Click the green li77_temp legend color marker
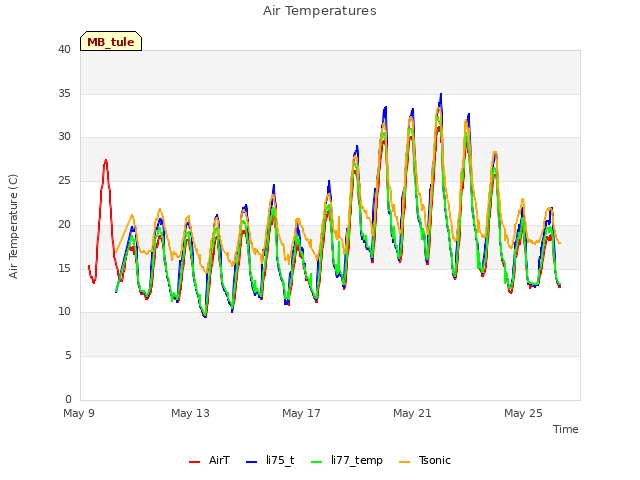This screenshot has width=640, height=480. 317,462
